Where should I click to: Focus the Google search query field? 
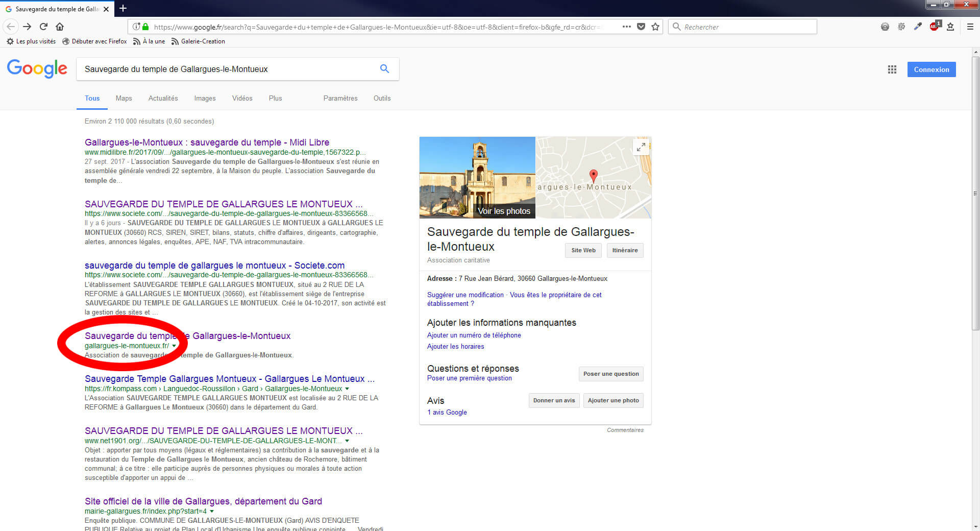[227, 69]
